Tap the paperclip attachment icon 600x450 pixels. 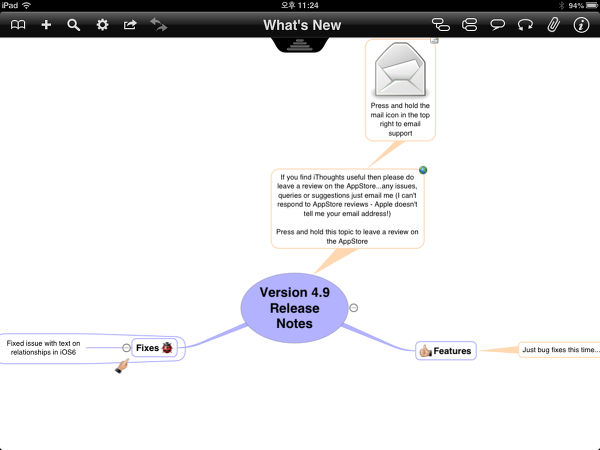click(553, 25)
